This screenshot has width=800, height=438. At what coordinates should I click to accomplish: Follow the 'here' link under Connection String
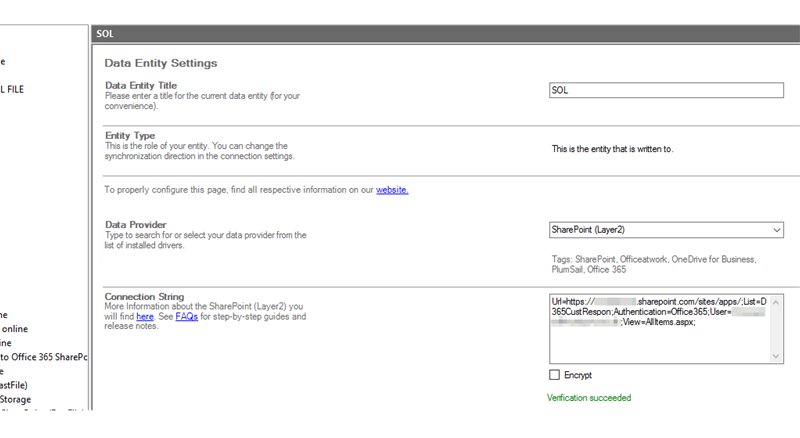click(x=144, y=317)
